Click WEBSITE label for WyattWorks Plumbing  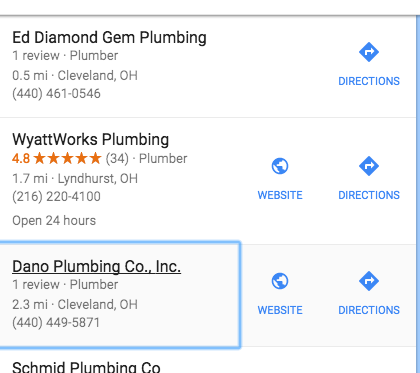coord(280,195)
